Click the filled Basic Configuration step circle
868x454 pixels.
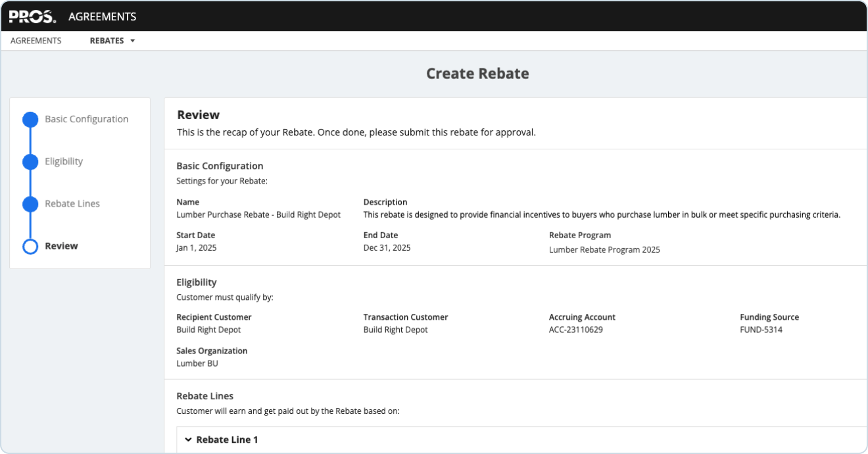point(30,119)
